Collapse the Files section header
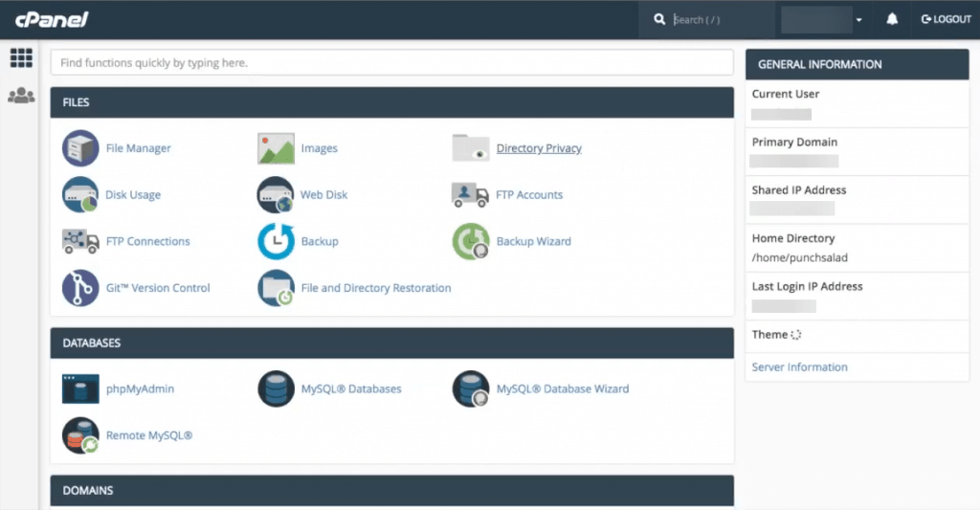The image size is (980, 510). coord(391,102)
